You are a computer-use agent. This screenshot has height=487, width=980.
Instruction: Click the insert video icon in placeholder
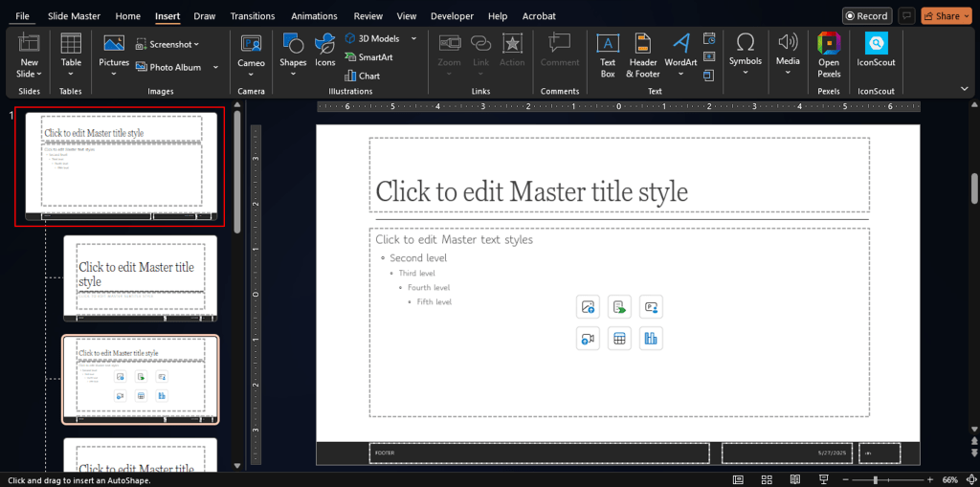588,339
